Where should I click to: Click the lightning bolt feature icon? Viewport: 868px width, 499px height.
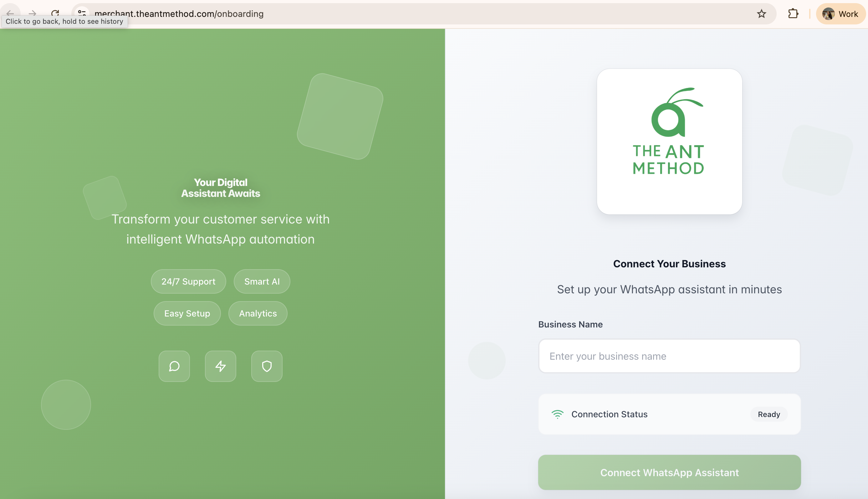coord(220,366)
